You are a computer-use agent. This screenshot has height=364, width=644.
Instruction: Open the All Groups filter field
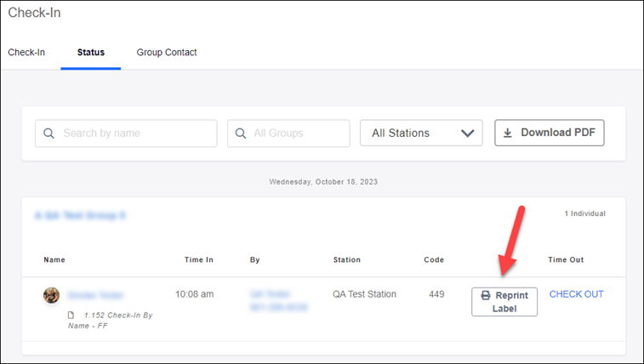(294, 134)
